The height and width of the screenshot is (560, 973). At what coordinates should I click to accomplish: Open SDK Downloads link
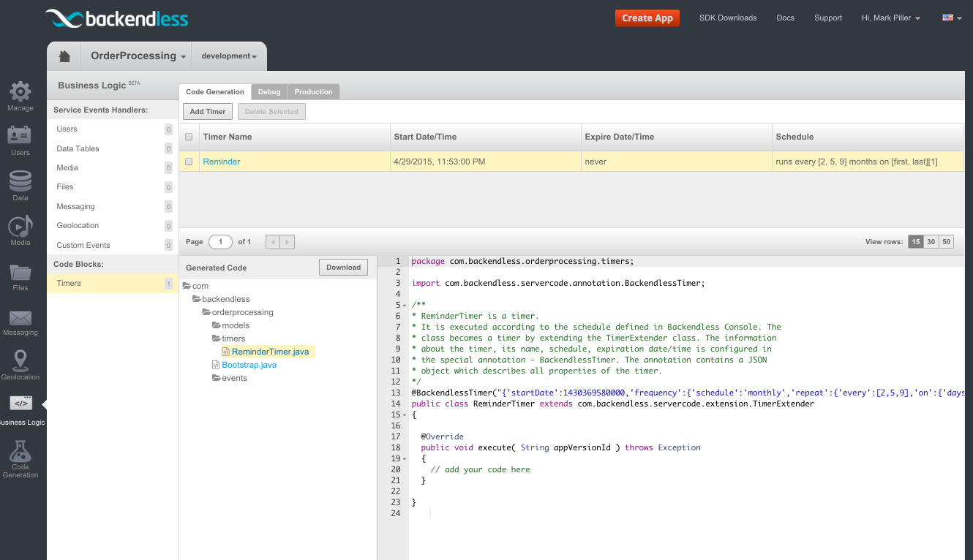[x=728, y=18]
